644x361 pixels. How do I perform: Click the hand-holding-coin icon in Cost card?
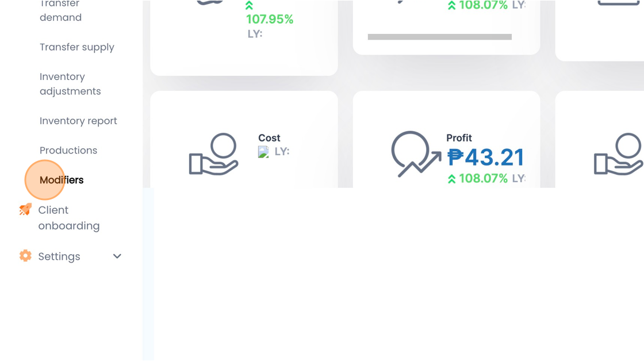213,154
